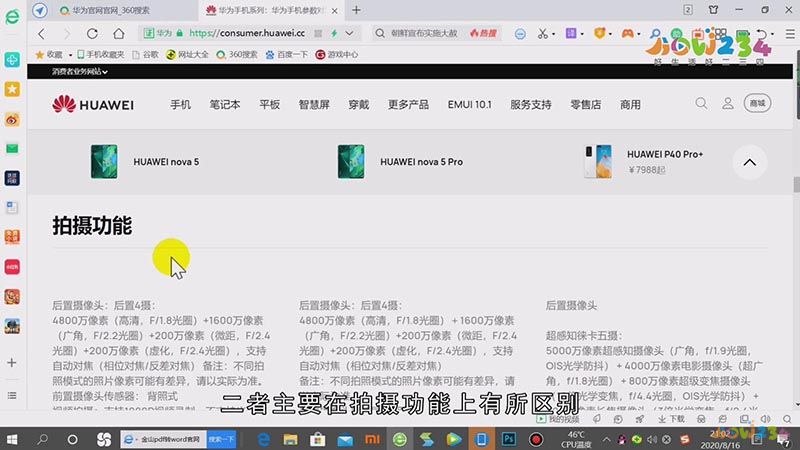This screenshot has width=800, height=450.
Task: Open 我的视频 in status bar
Action: click(558, 419)
